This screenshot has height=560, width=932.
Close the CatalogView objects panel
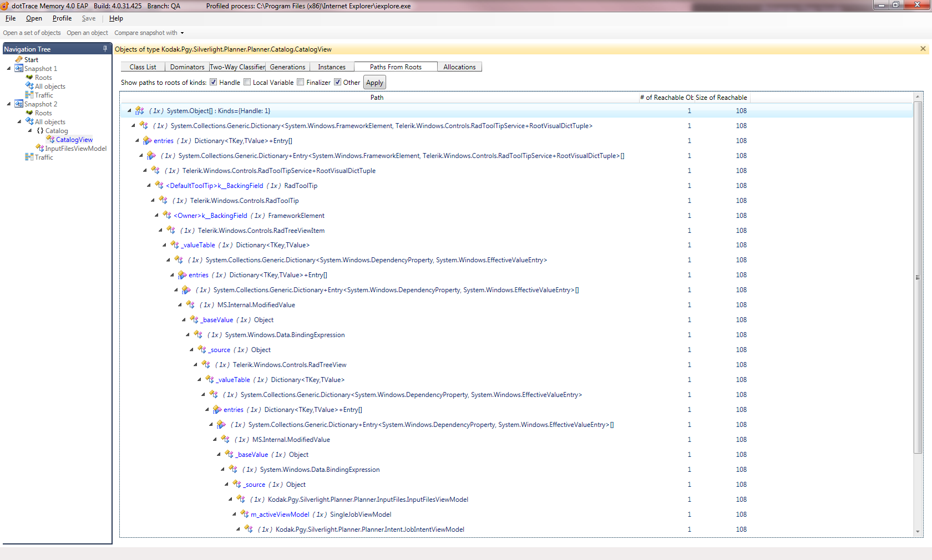(923, 49)
